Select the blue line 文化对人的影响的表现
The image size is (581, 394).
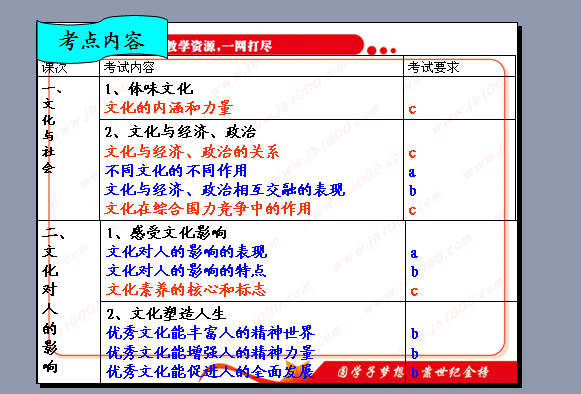tap(186, 252)
